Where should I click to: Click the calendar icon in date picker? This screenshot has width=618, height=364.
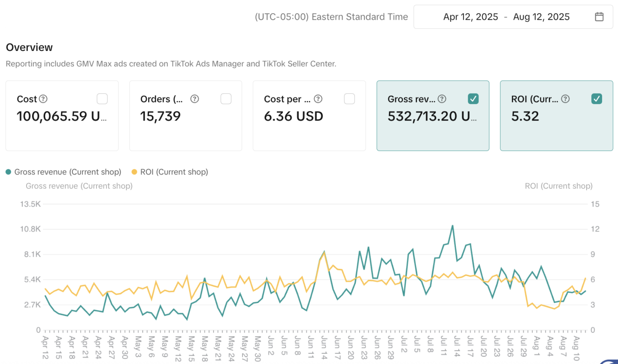click(x=599, y=17)
